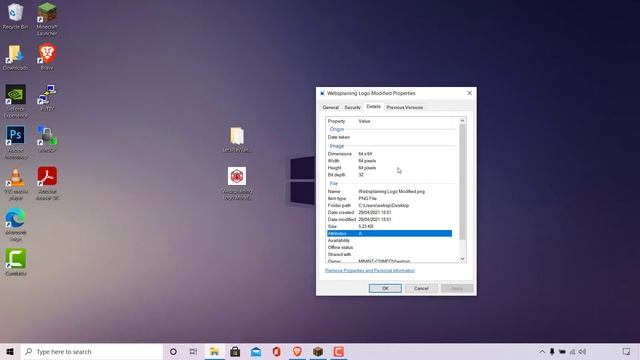Viewport: 640px width, 360px height.
Task: Select the Availability row
Action: pos(389,240)
